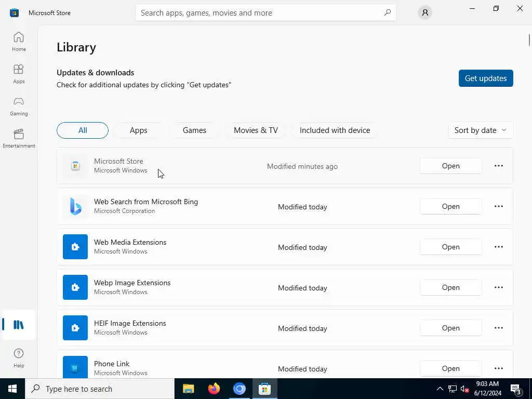Open Web Search from Microsoft Bing

[x=450, y=206]
